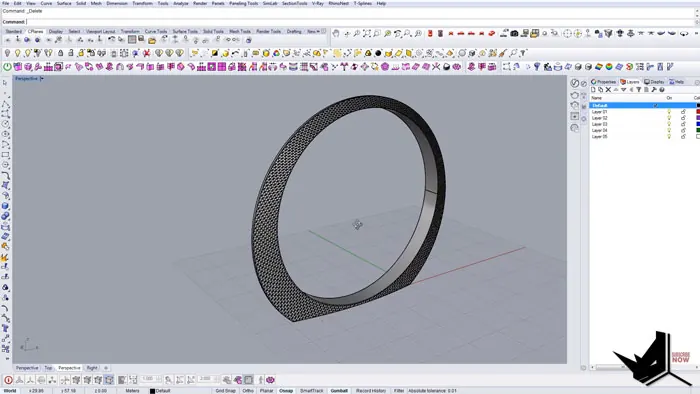Click the On column header in the Layers panel
Image resolution: width=700 pixels, height=394 pixels.
tap(669, 98)
